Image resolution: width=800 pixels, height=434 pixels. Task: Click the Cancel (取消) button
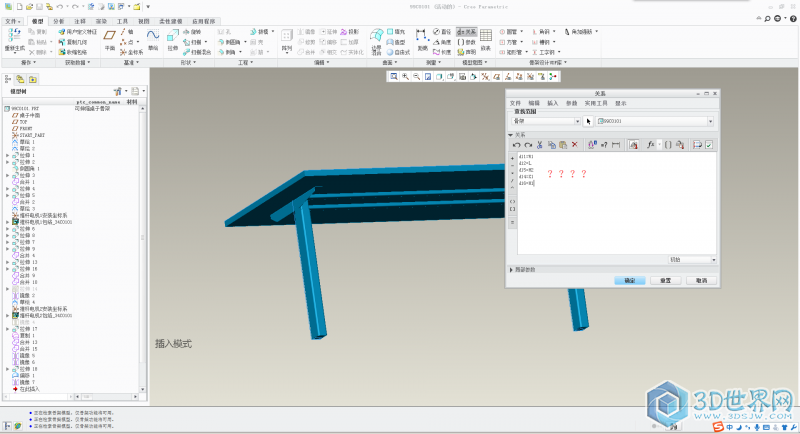tap(702, 281)
